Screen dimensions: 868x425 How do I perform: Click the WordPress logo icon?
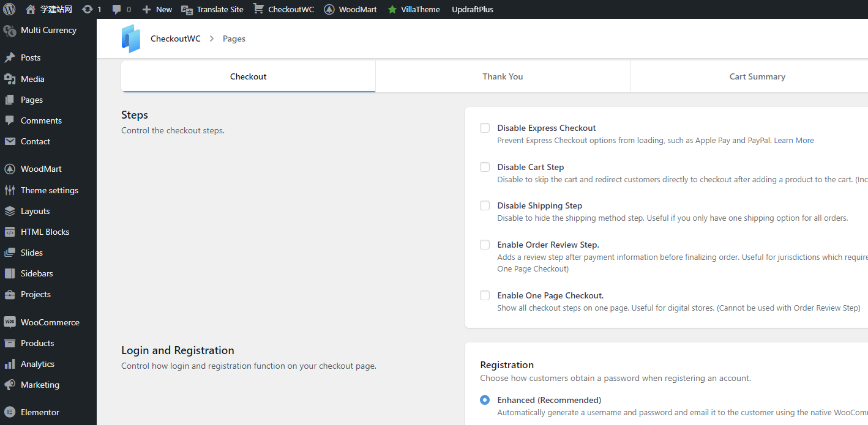pyautogui.click(x=9, y=9)
